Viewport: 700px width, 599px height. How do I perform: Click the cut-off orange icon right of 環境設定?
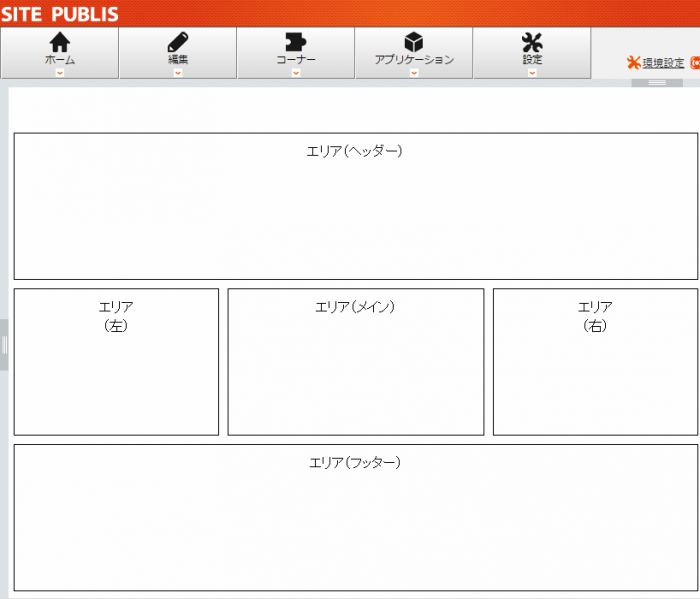pyautogui.click(x=695, y=63)
